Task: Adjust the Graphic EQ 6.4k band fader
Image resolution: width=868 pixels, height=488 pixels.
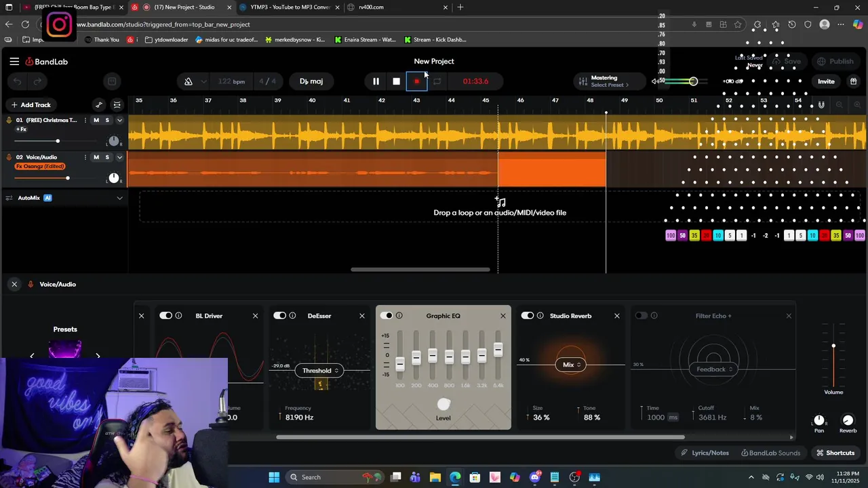Action: point(498,350)
